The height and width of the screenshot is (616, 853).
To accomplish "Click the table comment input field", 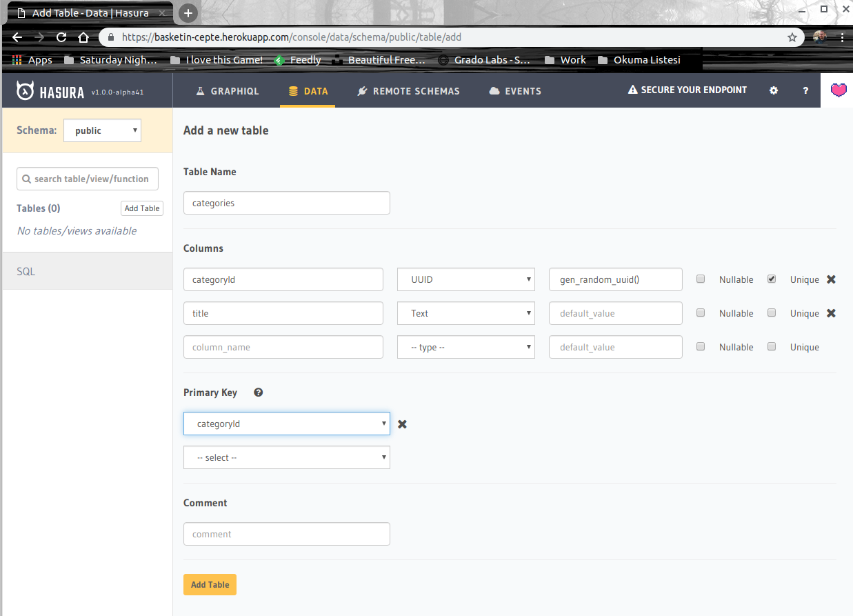I will [x=286, y=534].
